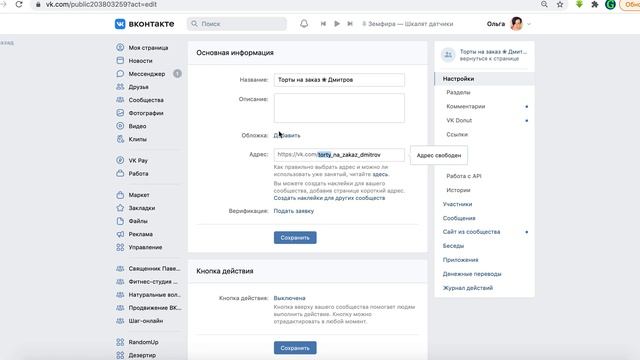Skip to next track
640x360 pixels.
(x=350, y=24)
